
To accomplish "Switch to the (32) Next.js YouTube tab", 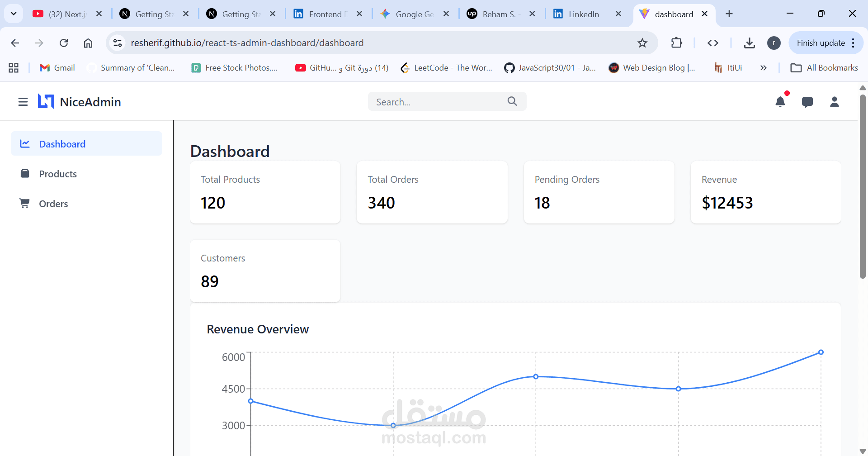I will pos(68,14).
